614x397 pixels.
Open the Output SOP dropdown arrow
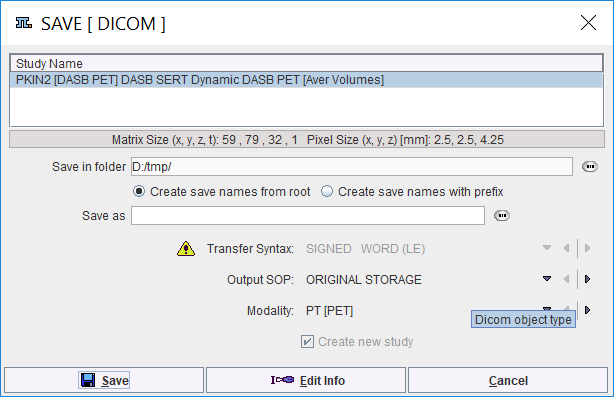(x=547, y=279)
